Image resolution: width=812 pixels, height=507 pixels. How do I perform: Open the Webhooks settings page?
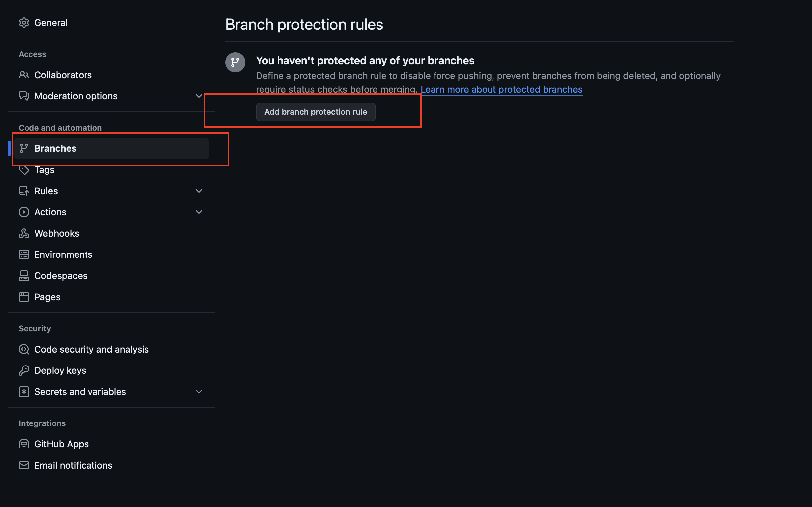pos(57,233)
